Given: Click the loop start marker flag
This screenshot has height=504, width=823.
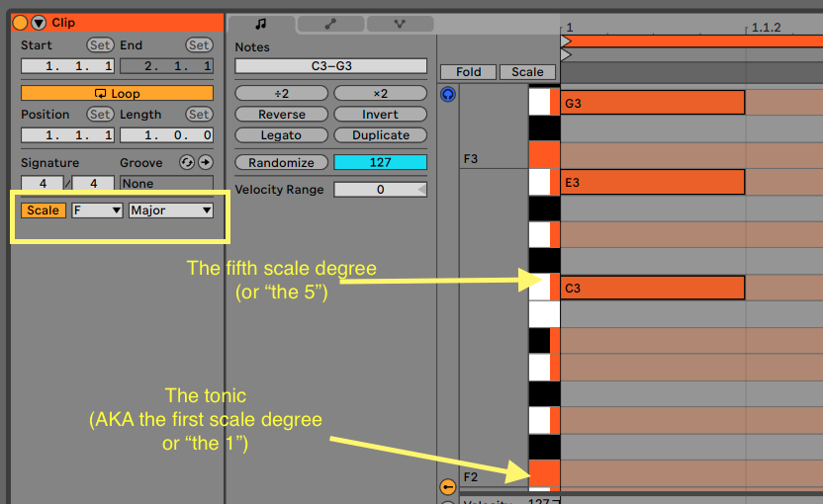Looking at the screenshot, I should (566, 42).
